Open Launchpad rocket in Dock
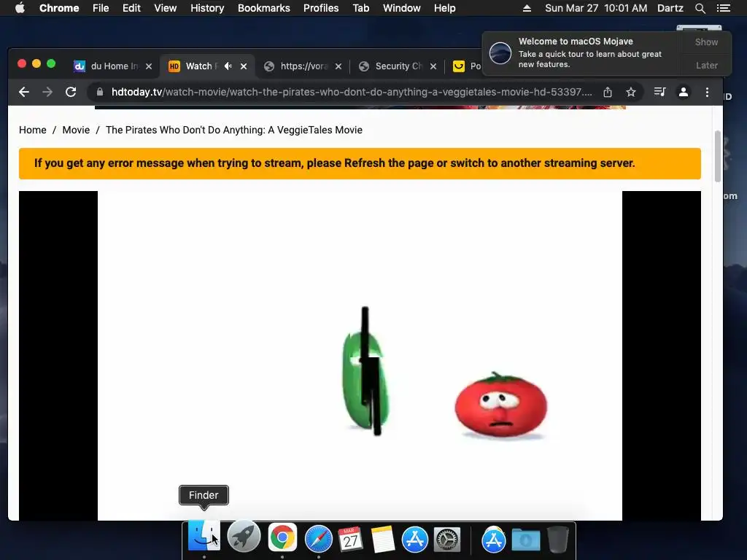 pos(244,537)
